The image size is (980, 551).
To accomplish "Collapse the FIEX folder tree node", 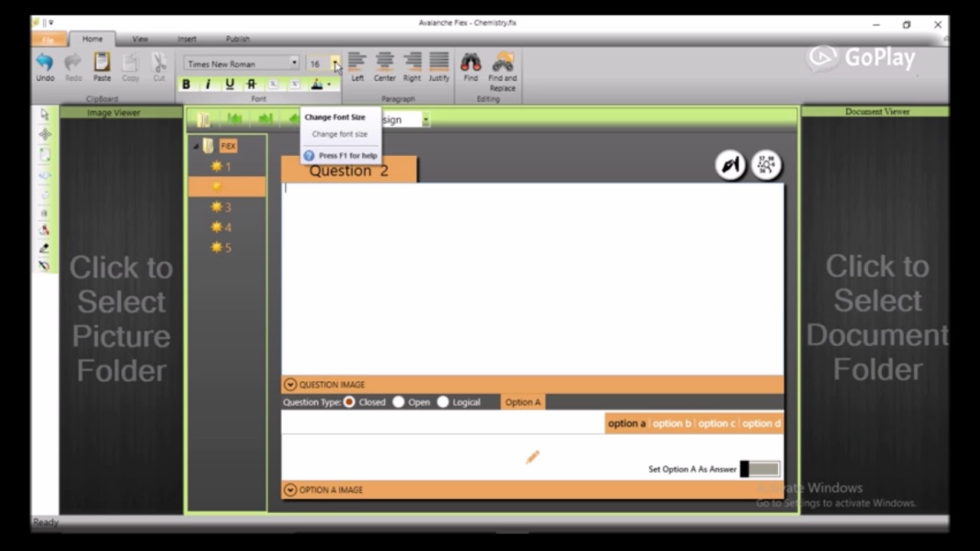I will coord(196,146).
